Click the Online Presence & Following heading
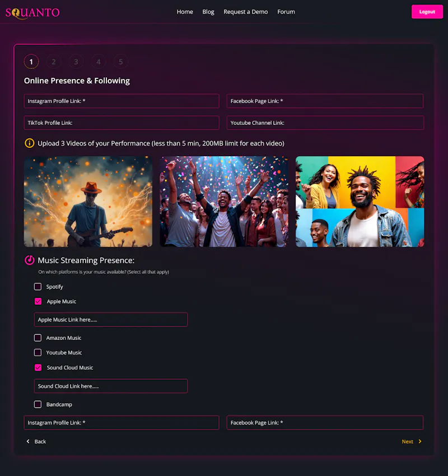Image resolution: width=448 pixels, height=476 pixels. click(x=77, y=81)
